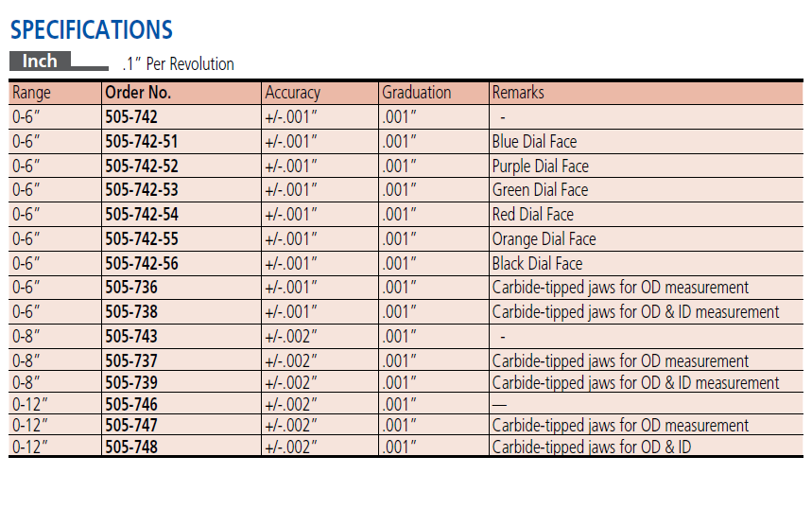Viewport: 812px width, 509px height.
Task: Click order number 505-742-51
Action: pos(141,142)
